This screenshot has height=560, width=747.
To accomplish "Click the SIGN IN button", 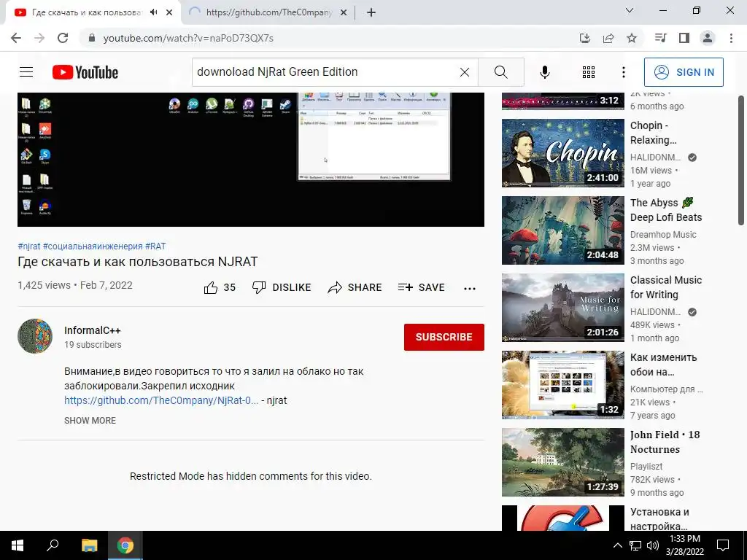I will (684, 72).
